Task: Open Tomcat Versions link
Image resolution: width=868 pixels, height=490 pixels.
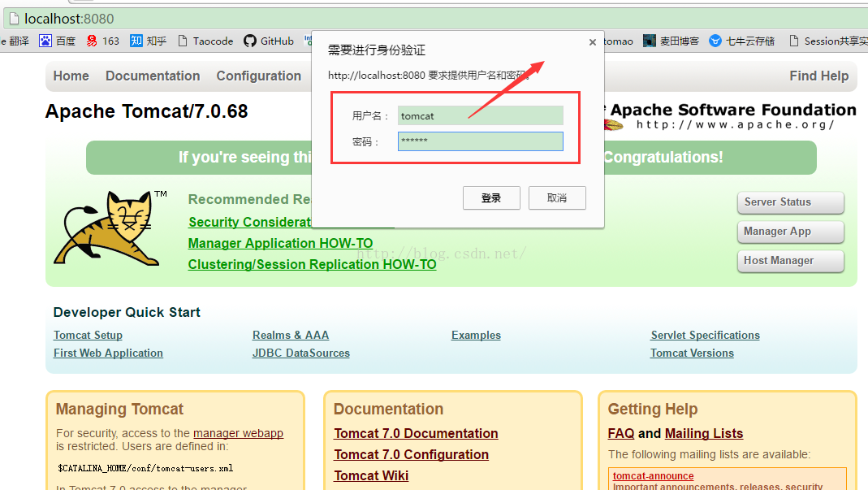Action: (692, 353)
